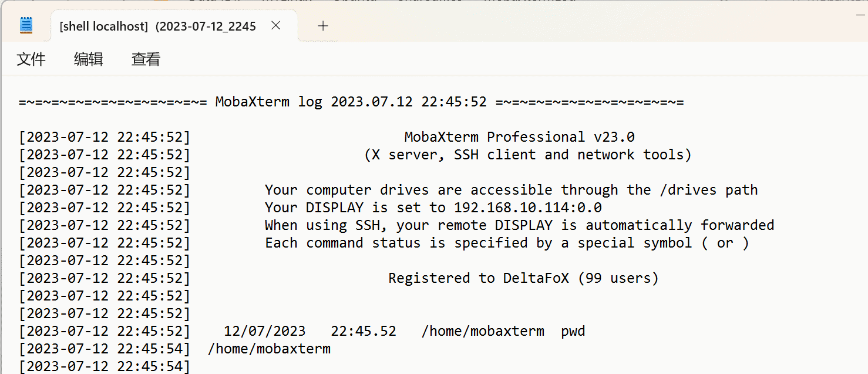Select the [shell localhost] log tab

point(157,26)
